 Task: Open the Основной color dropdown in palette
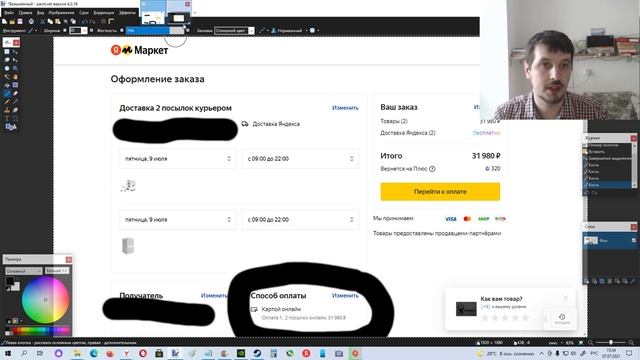(x=23, y=271)
